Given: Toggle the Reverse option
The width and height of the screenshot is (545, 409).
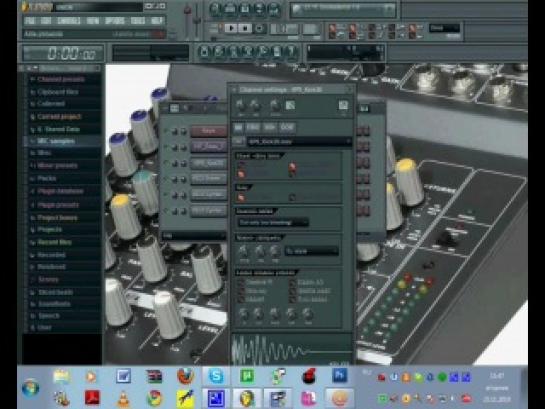Looking at the screenshot, I should pyautogui.click(x=241, y=299).
